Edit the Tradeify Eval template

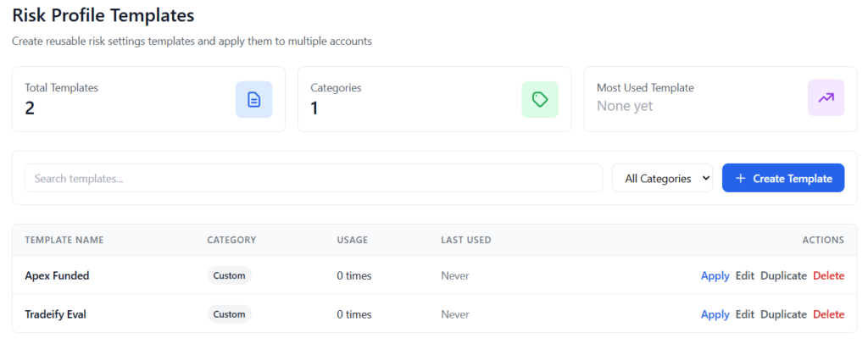[744, 314]
